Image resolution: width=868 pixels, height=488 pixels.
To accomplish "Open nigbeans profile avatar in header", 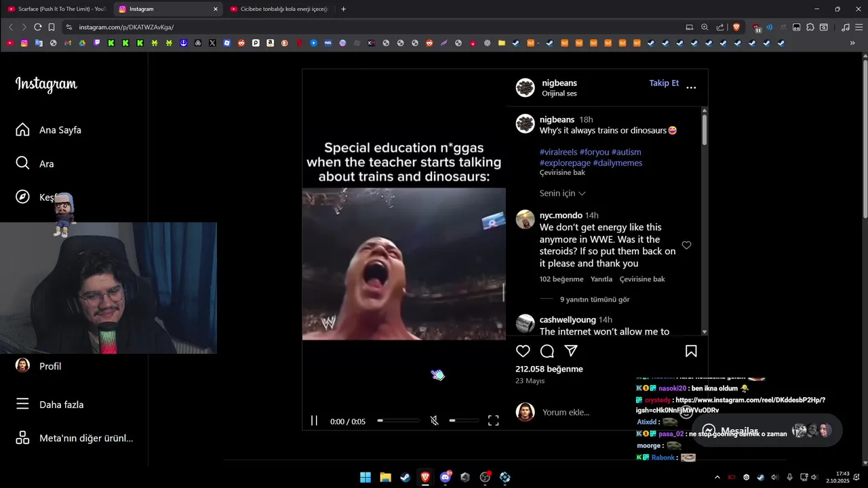I will [526, 87].
